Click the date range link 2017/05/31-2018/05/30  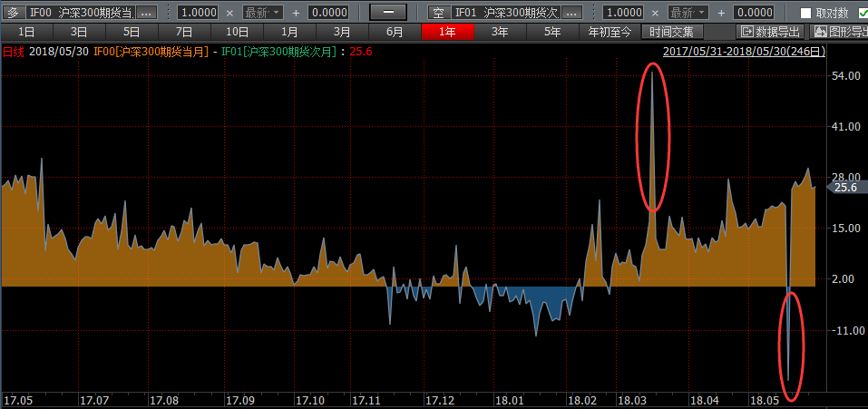tap(745, 52)
